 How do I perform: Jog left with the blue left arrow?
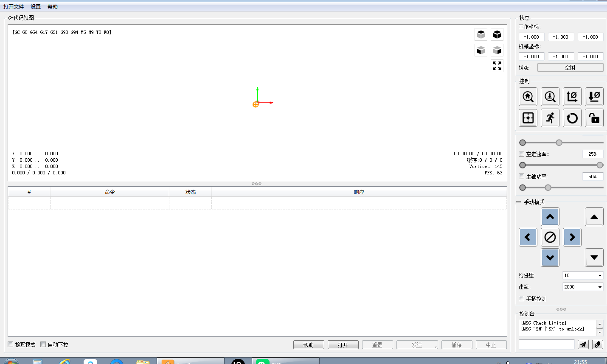528,237
